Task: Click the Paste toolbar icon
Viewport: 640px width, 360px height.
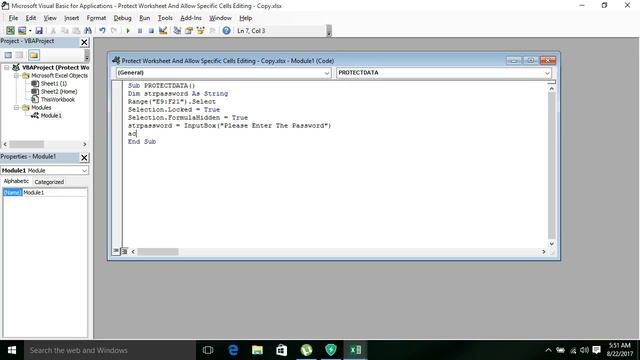Action: click(76, 31)
